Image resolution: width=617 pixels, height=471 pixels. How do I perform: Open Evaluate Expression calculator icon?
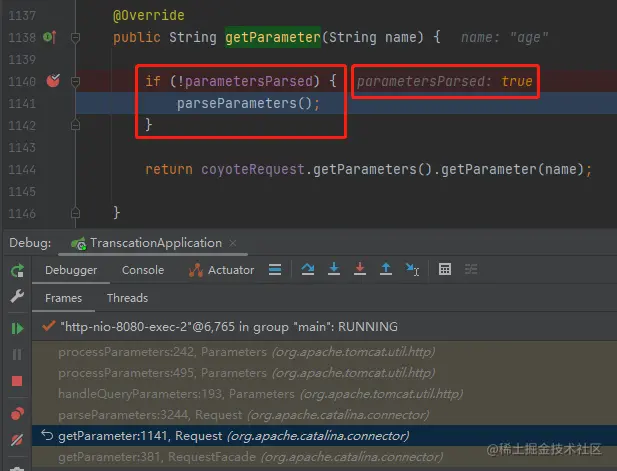tap(445, 270)
